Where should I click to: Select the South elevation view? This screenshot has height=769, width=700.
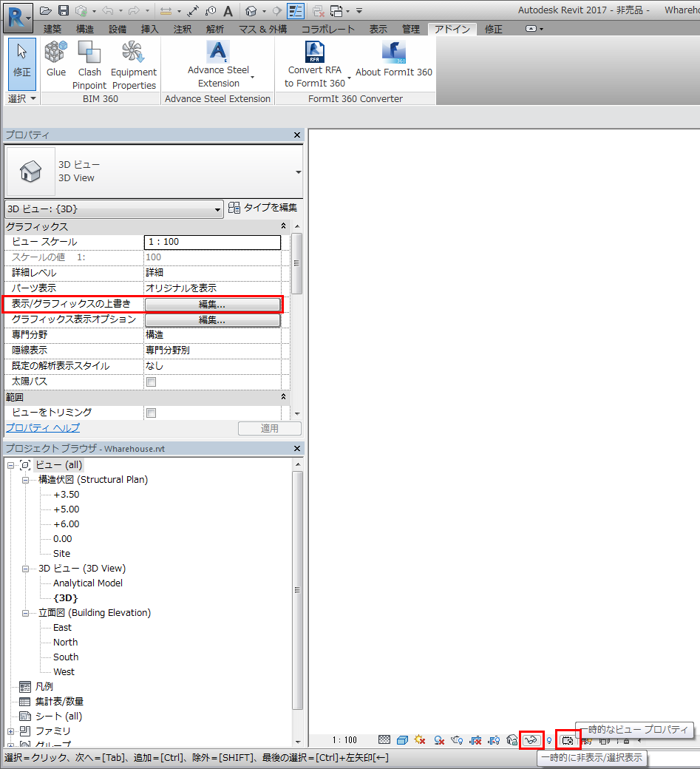66,657
